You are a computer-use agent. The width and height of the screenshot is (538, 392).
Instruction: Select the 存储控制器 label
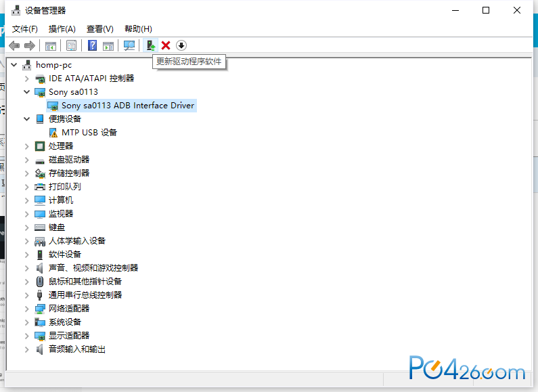69,173
